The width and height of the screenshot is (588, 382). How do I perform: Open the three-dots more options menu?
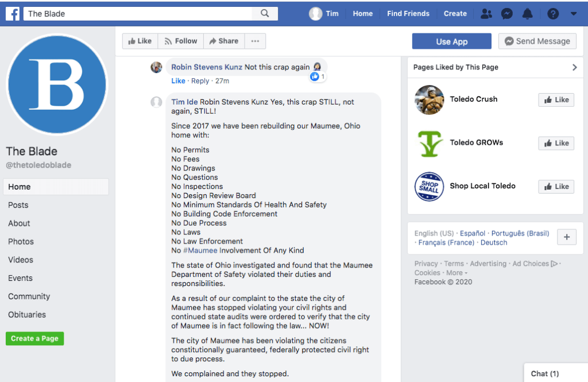coord(255,41)
